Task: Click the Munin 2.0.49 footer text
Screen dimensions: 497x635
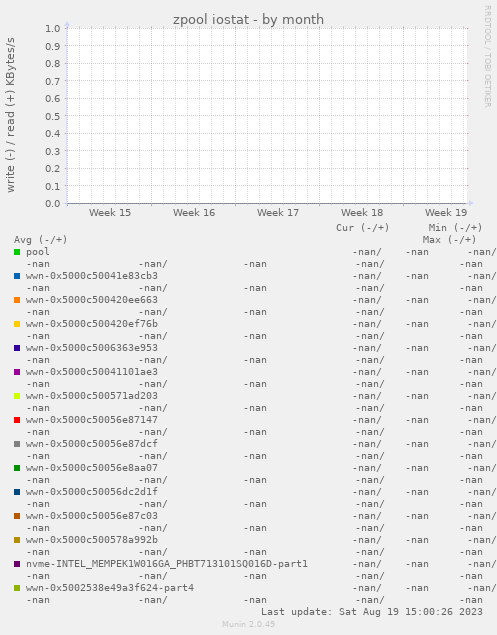Action: pyautogui.click(x=248, y=624)
